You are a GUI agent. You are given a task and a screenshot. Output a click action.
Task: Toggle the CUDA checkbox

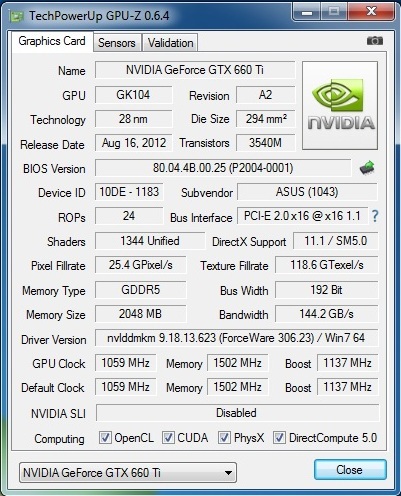[168, 437]
